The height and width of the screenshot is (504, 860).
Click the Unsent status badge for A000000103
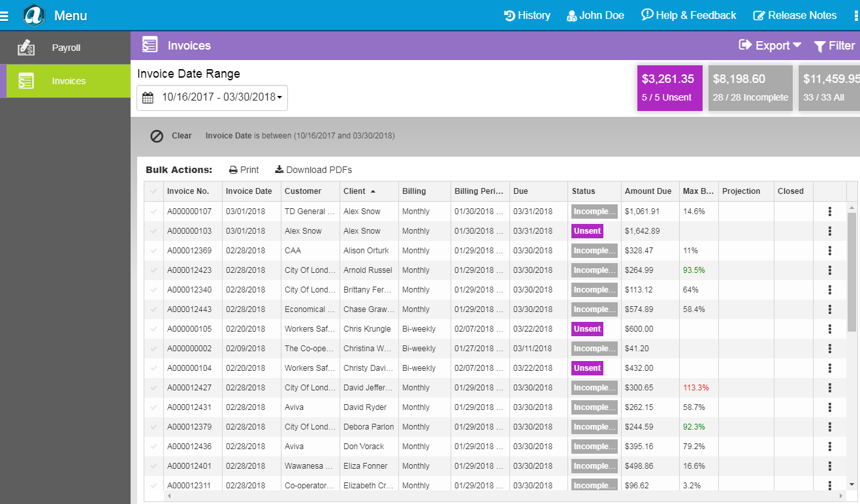point(587,231)
